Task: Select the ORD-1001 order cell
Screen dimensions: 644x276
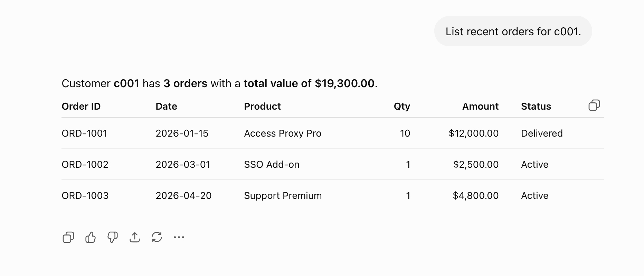Action: tap(85, 133)
